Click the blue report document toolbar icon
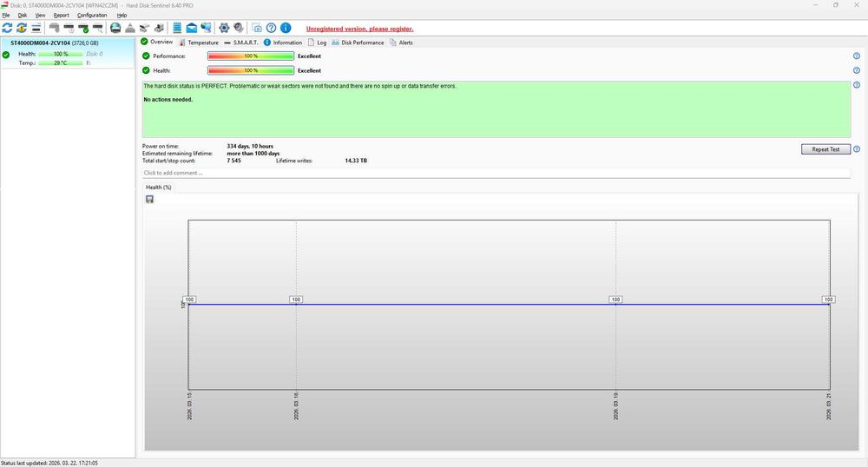Screen dimensions: 868x467 pyautogui.click(x=177, y=28)
